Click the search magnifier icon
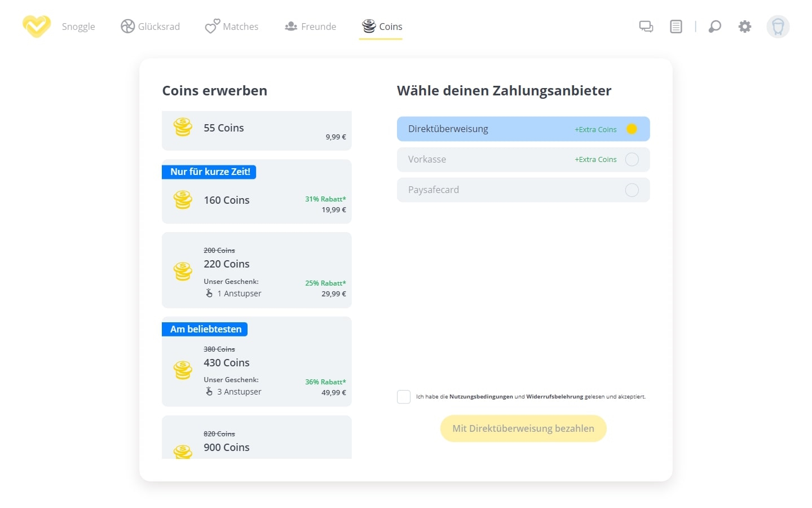Image resolution: width=812 pixels, height=508 pixels. tap(714, 27)
